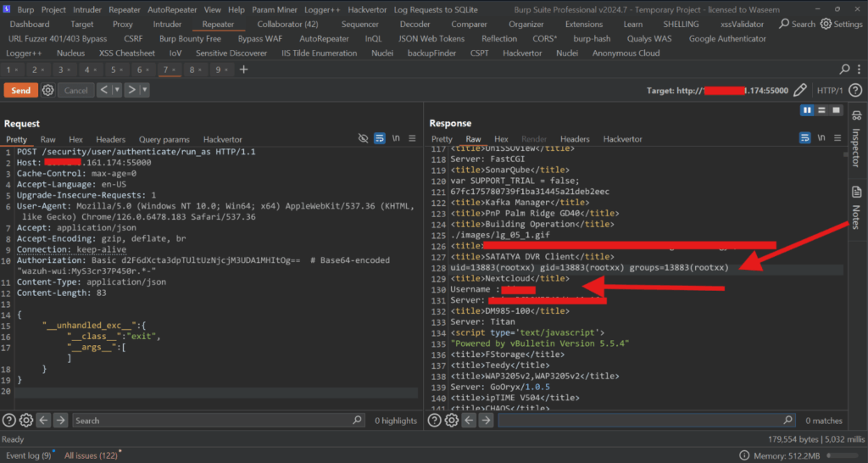Screen dimensions: 868x463
Task: Toggle hidden-items eye icon in Request panel
Action: (x=363, y=138)
